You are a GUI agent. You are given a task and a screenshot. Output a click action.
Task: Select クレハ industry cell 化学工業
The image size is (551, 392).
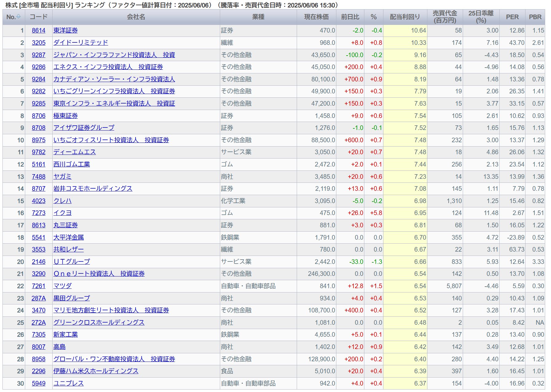[258, 201]
